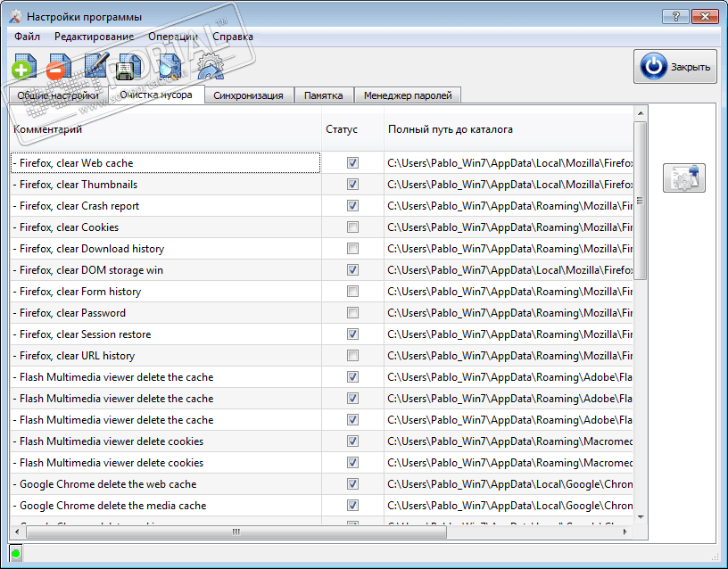Click the path cell of Google Chrome media cache row

[509, 506]
